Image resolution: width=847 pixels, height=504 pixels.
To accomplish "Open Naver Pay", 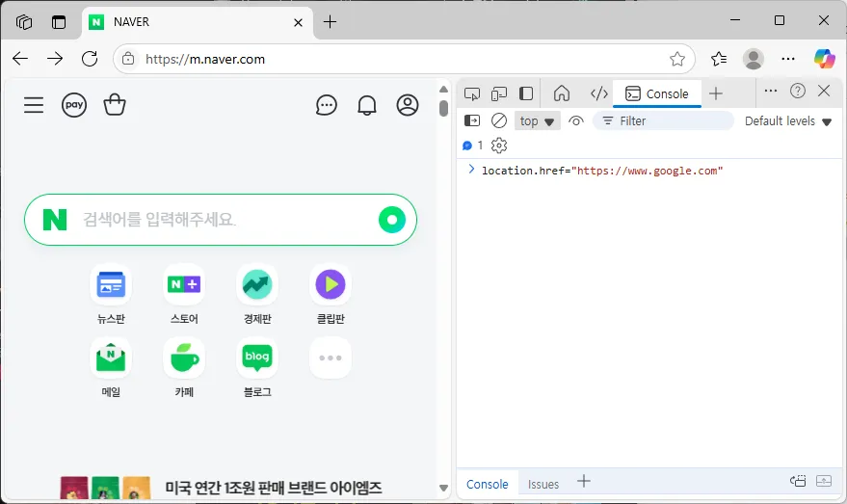I will click(x=74, y=105).
